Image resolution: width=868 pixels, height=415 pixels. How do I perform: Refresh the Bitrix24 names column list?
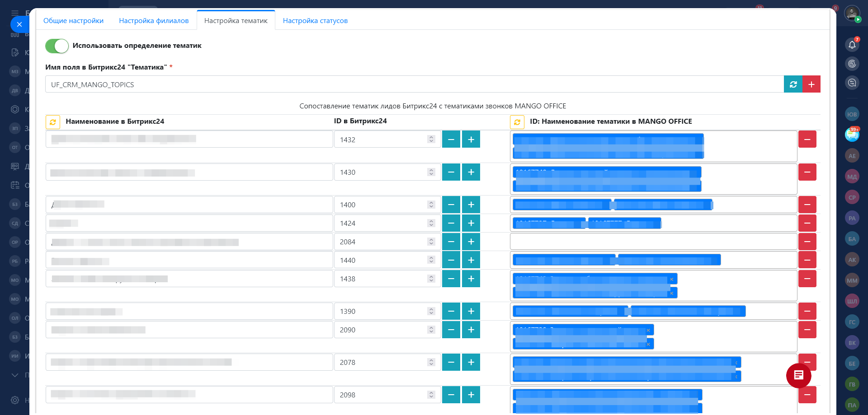pyautogui.click(x=53, y=122)
